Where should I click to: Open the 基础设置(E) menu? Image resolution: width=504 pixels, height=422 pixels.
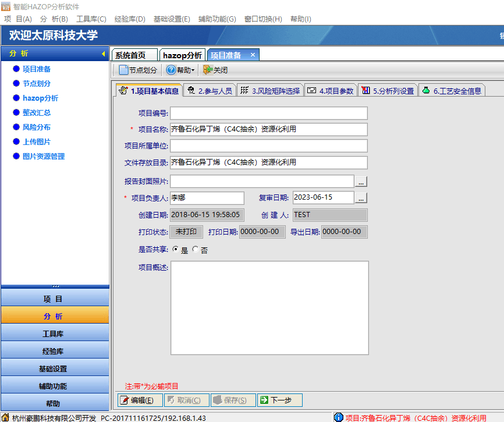tap(172, 19)
